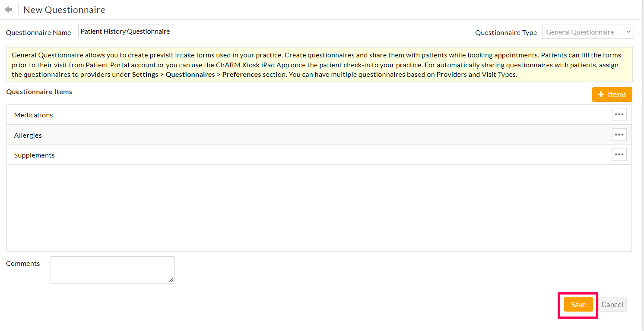Focus the Questionnaire Name text field
This screenshot has width=644, height=331.
coord(127,31)
